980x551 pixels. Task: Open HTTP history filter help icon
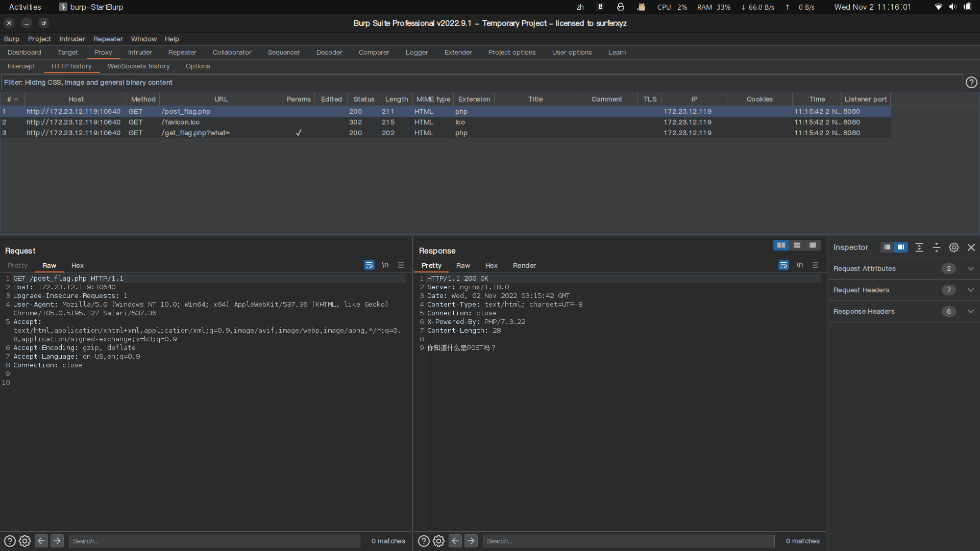click(971, 83)
